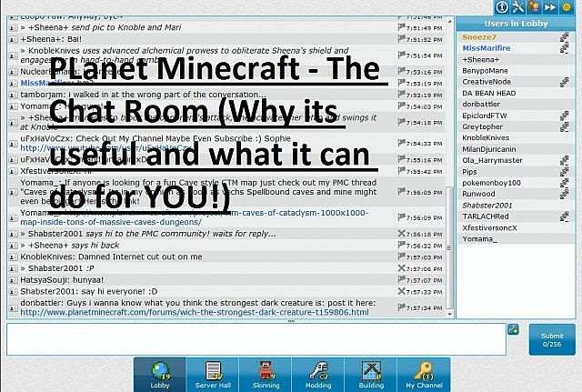Open the Building channel tab
This screenshot has width=582, height=392.
pyautogui.click(x=371, y=375)
